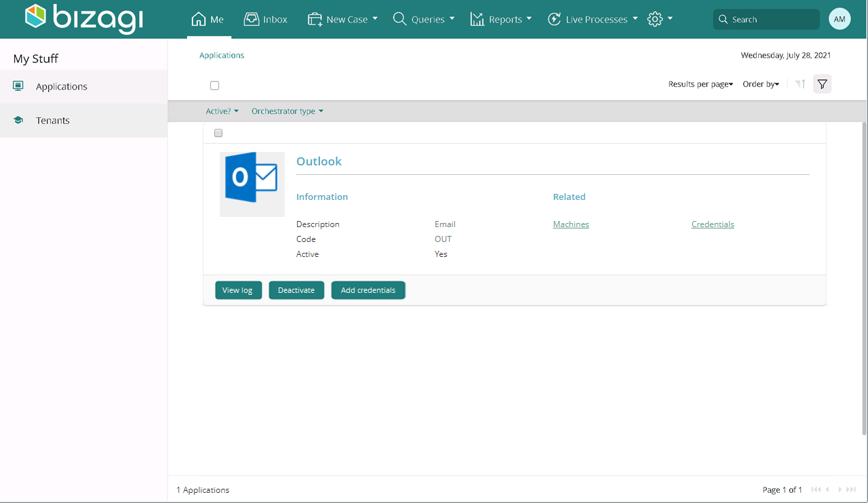868x503 pixels.
Task: Open the settings gear menu
Action: (660, 19)
